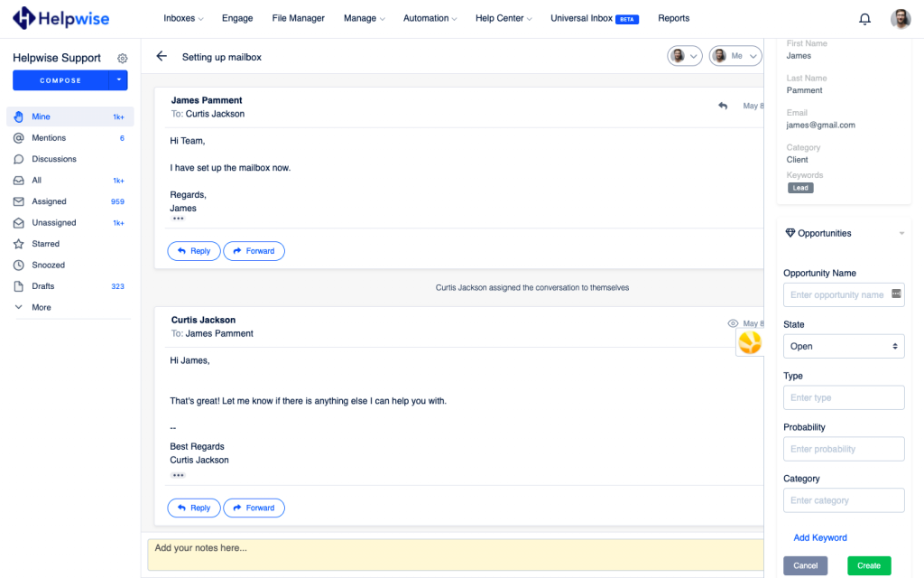Open the Compose button dropdown arrow
The image size is (924, 578).
pos(118,80)
